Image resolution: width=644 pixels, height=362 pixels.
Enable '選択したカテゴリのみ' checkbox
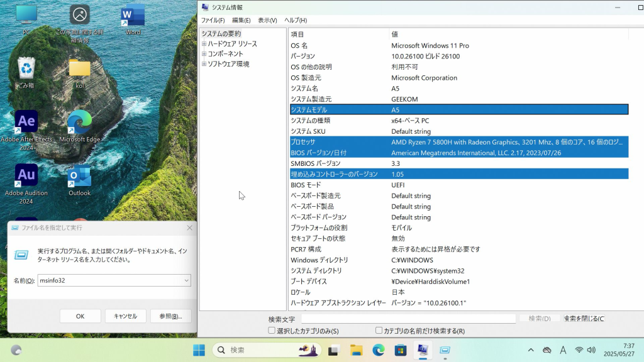[272, 331]
